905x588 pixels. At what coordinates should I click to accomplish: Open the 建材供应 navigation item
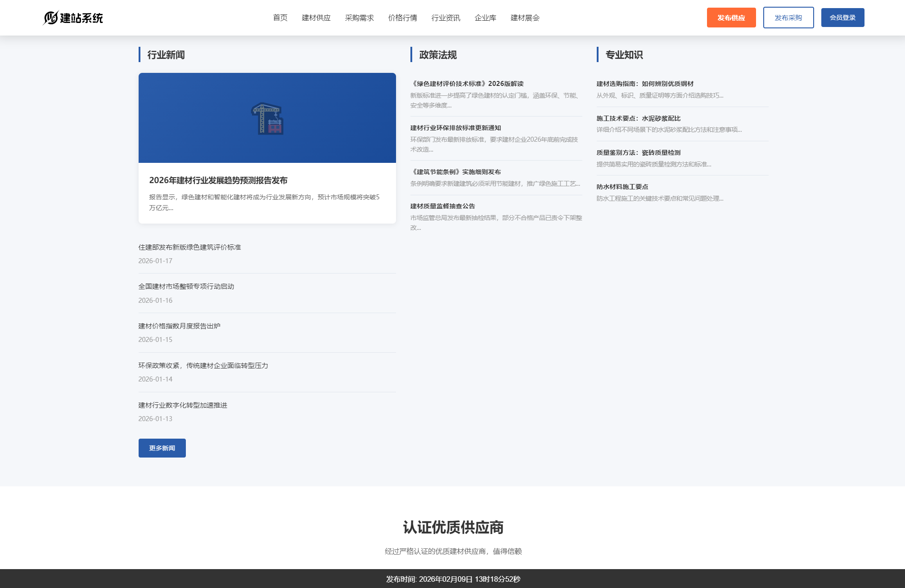point(315,18)
